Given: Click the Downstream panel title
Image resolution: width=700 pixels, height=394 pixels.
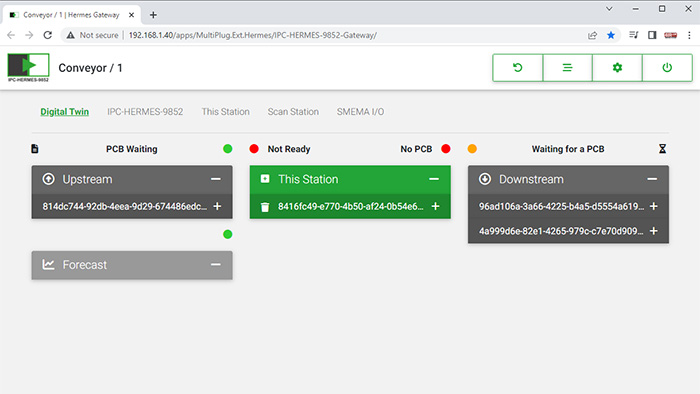Looking at the screenshot, I should (x=531, y=179).
